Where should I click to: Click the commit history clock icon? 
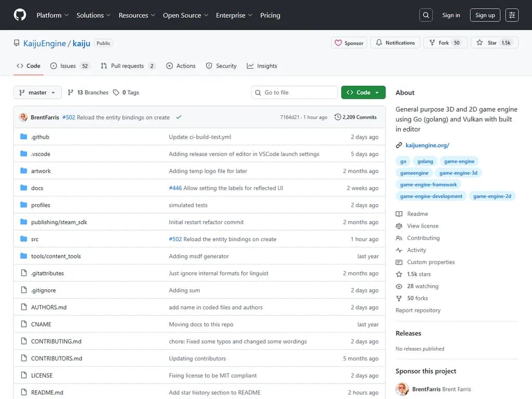[338, 117]
